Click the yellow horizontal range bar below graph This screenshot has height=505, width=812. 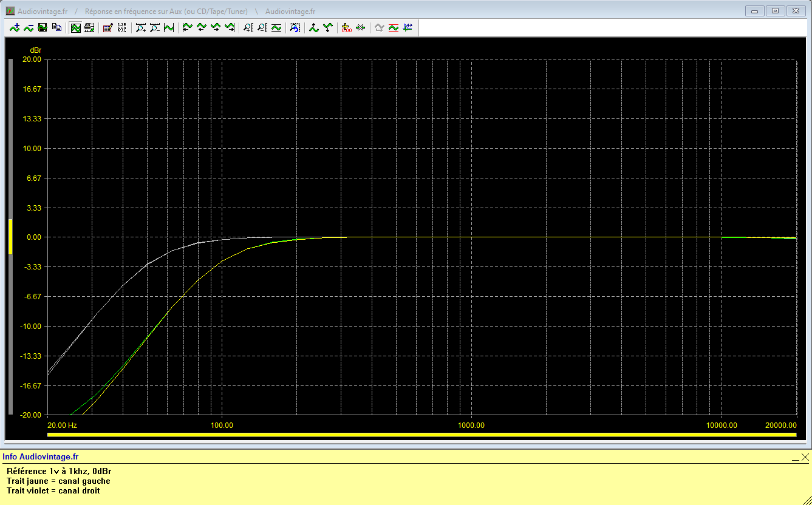point(421,435)
